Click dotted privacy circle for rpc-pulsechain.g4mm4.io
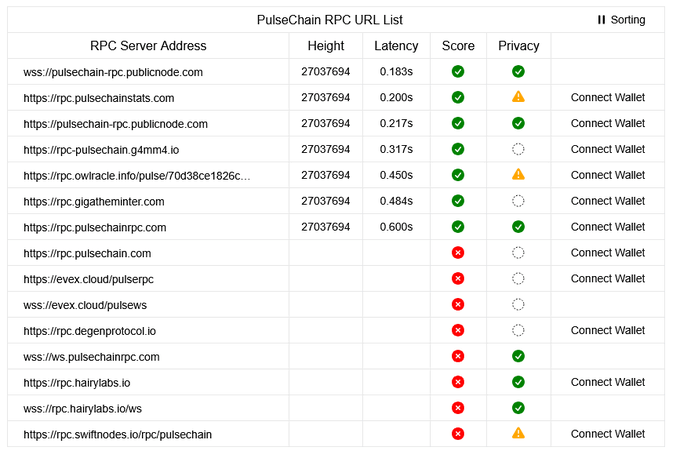 pyautogui.click(x=518, y=149)
